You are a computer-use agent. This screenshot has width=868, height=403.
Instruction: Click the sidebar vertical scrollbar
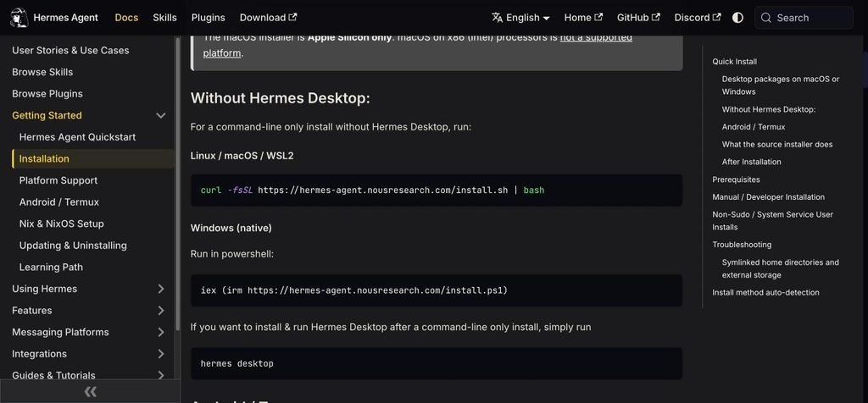tap(177, 182)
